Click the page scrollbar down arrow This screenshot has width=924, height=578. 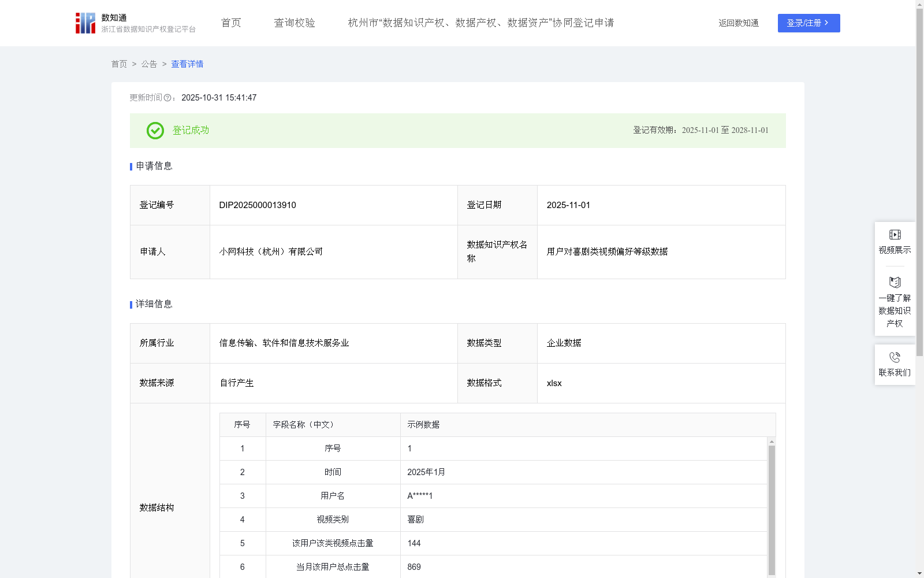click(x=919, y=573)
